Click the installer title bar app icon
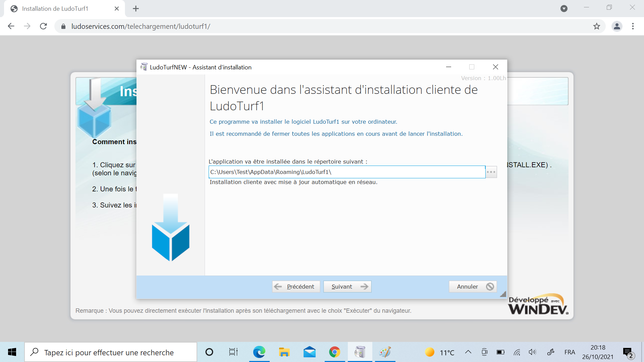 coord(144,67)
